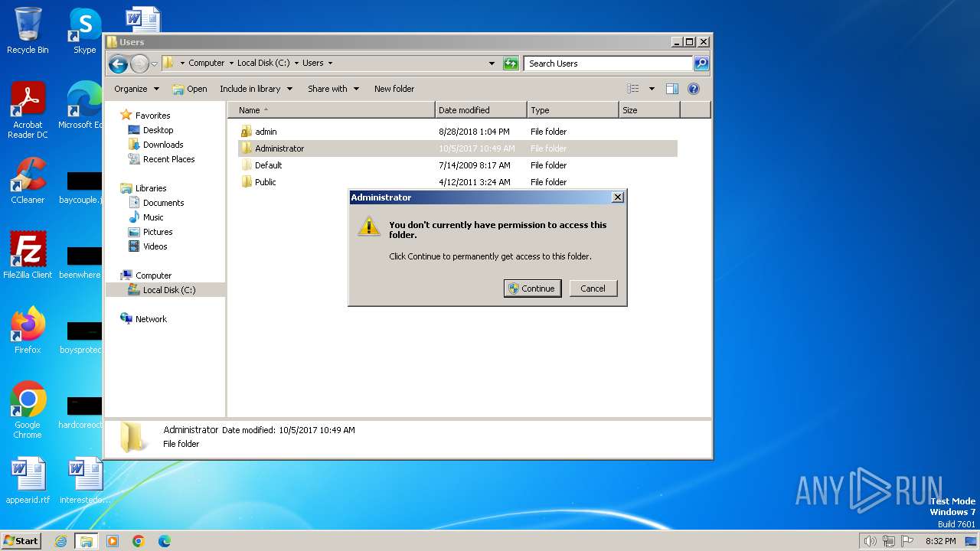Open the CCleaner desktop icon
980x551 pixels.
click(x=28, y=181)
